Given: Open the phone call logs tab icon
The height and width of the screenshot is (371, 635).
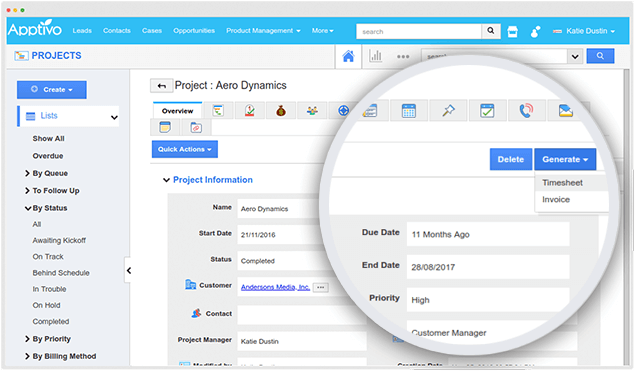Looking at the screenshot, I should (526, 110).
